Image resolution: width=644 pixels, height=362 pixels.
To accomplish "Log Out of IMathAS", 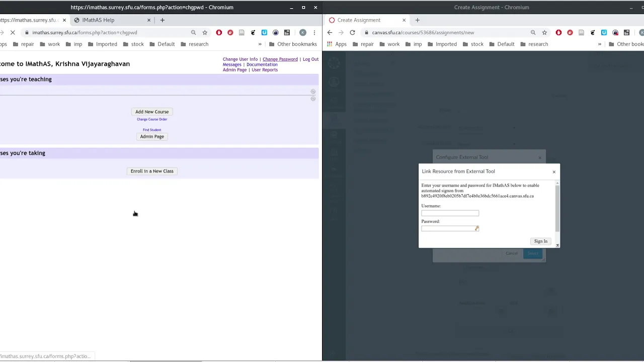I will point(310,59).
